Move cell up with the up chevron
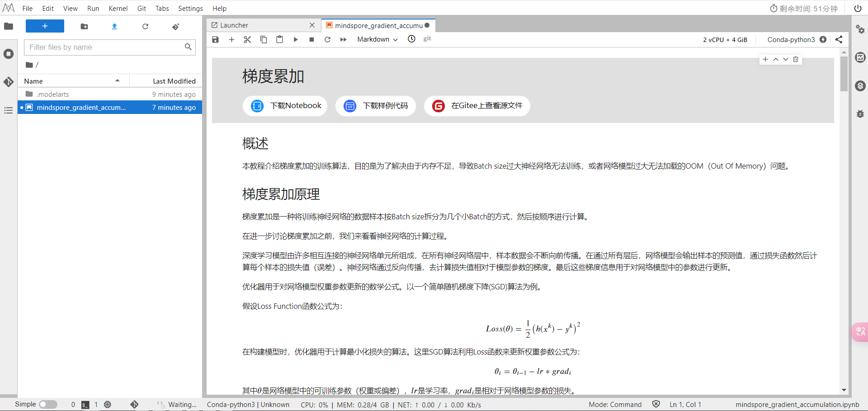This screenshot has height=411, width=868. pyautogui.click(x=776, y=59)
